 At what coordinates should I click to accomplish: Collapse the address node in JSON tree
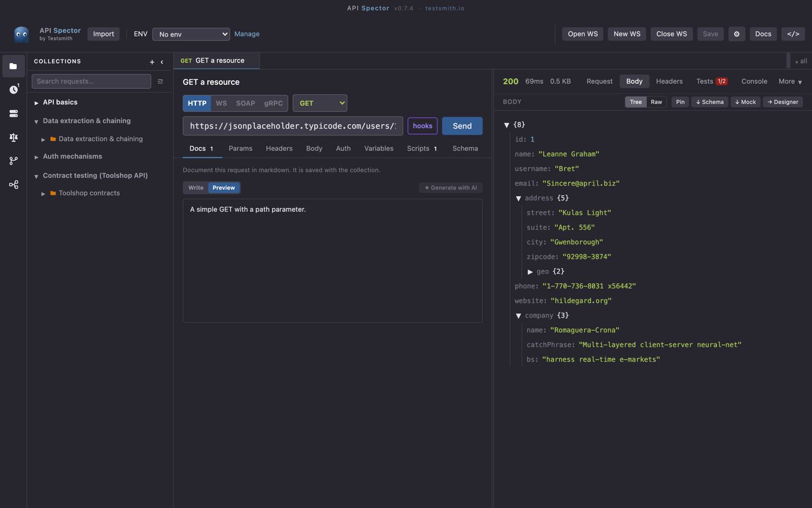pyautogui.click(x=518, y=199)
